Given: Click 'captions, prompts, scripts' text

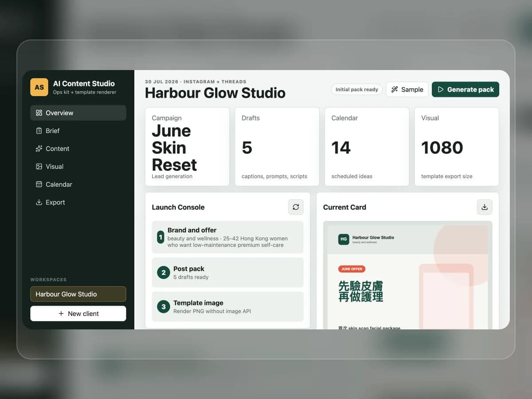Looking at the screenshot, I should point(274,176).
